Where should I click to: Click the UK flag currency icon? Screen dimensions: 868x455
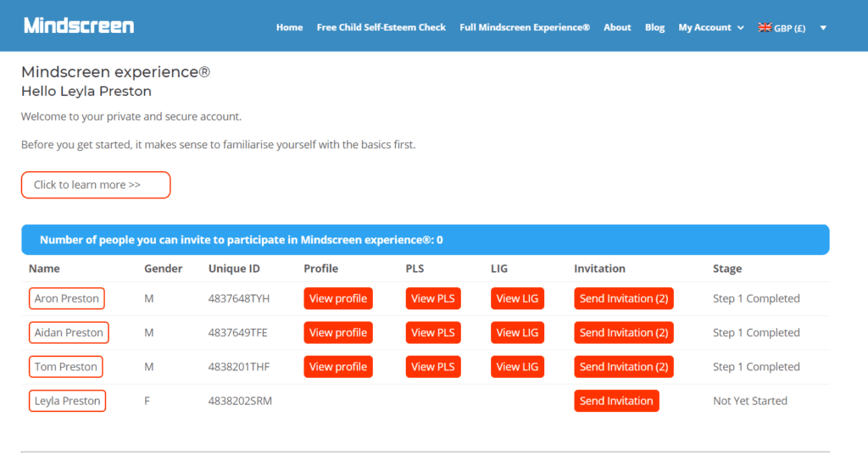[765, 27]
